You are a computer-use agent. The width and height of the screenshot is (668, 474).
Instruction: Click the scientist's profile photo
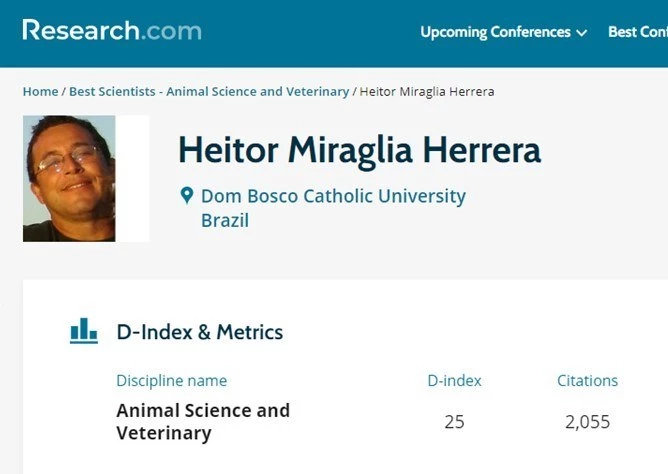(69, 178)
